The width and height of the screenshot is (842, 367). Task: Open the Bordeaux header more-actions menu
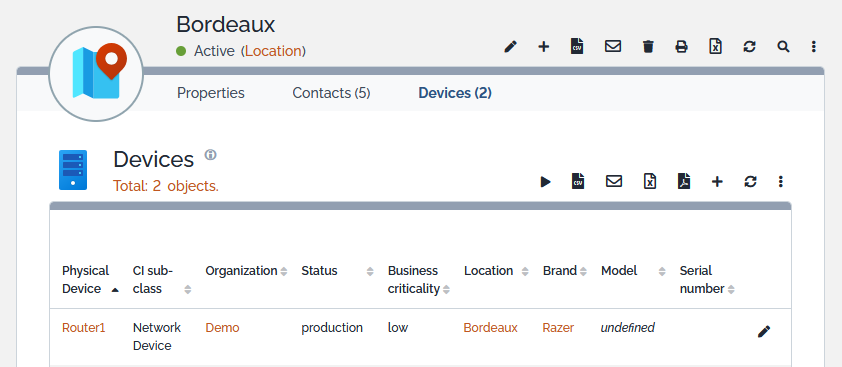coord(814,47)
